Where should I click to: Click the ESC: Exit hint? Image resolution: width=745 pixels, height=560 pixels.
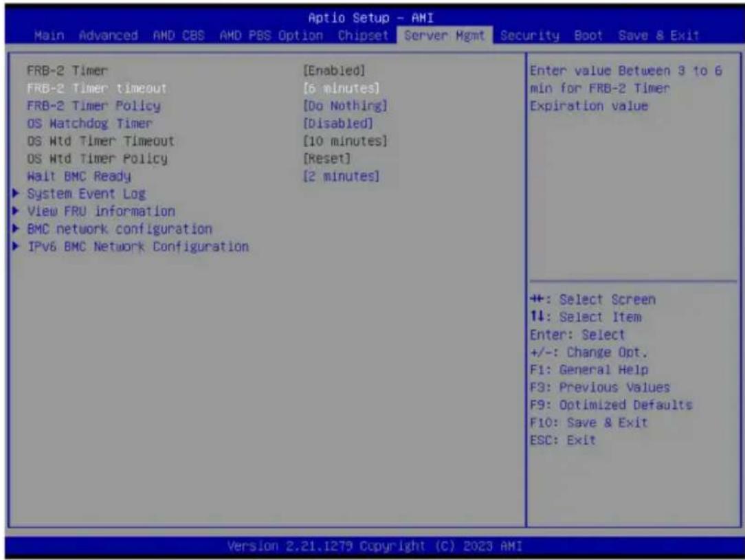coord(563,440)
